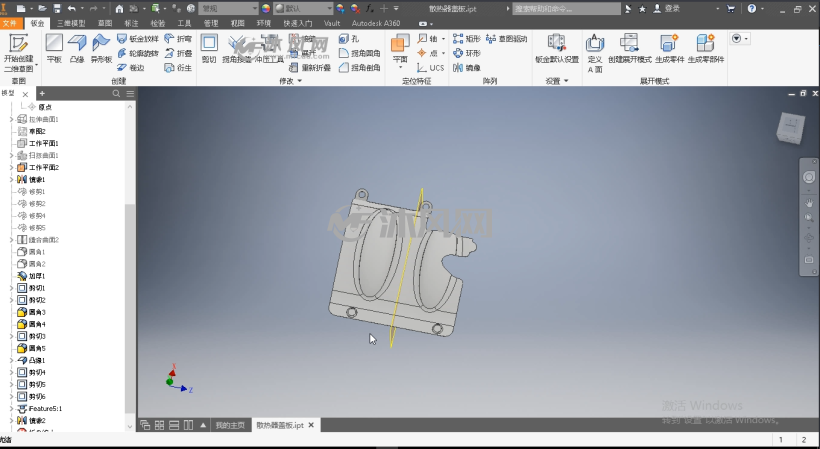Expand the 设置 panel dropdown arrow
Image resolution: width=820 pixels, height=449 pixels.
[x=566, y=81]
